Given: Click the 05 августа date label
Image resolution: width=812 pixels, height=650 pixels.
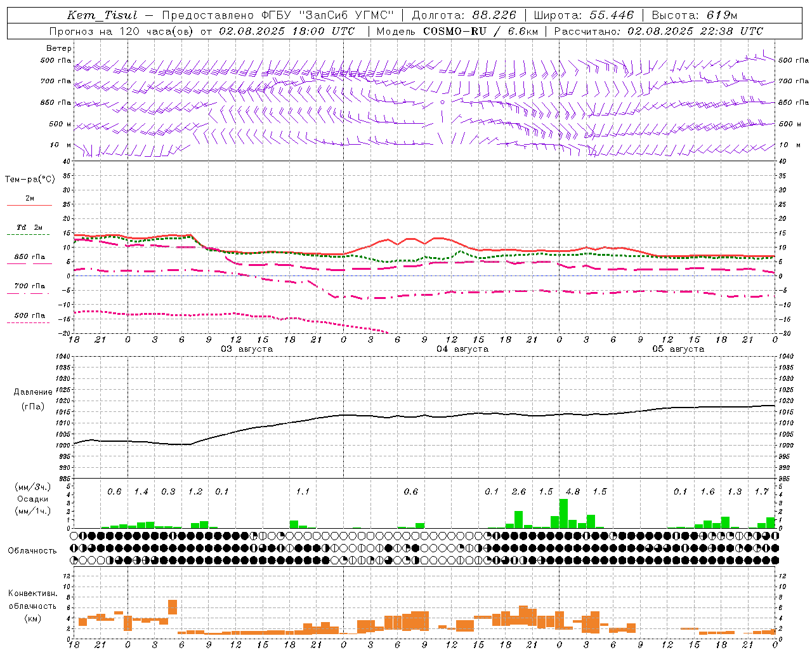Looking at the screenshot, I should [x=678, y=349].
